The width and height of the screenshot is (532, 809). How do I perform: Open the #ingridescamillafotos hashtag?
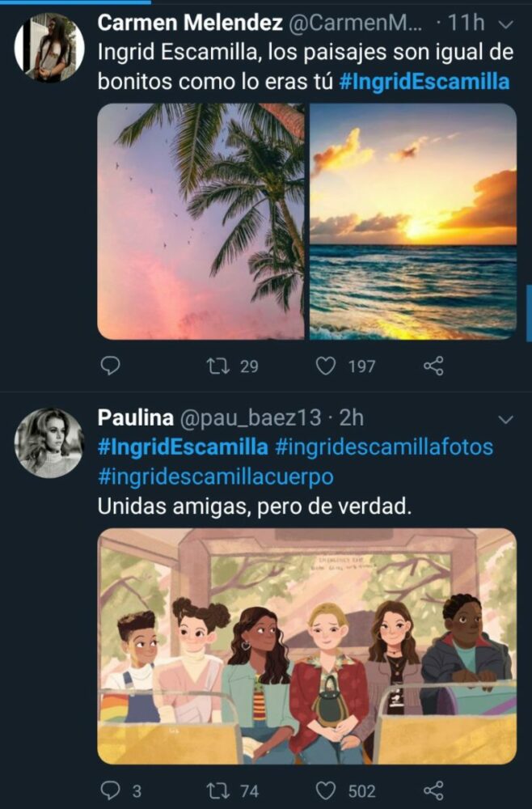point(384,447)
